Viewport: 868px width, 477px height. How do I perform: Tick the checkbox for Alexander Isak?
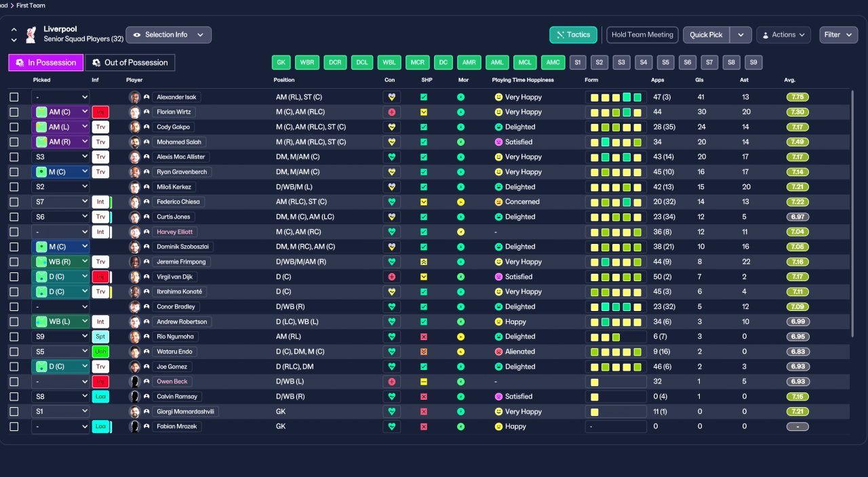point(14,98)
